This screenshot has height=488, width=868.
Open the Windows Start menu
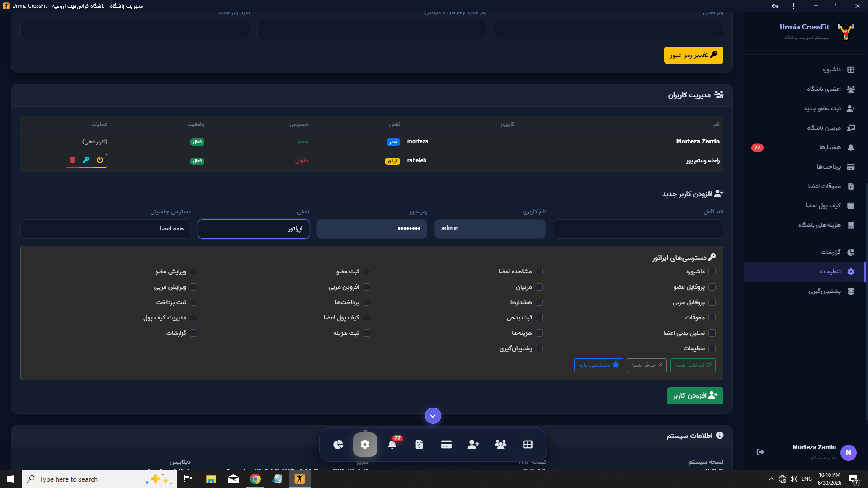pos(11,479)
